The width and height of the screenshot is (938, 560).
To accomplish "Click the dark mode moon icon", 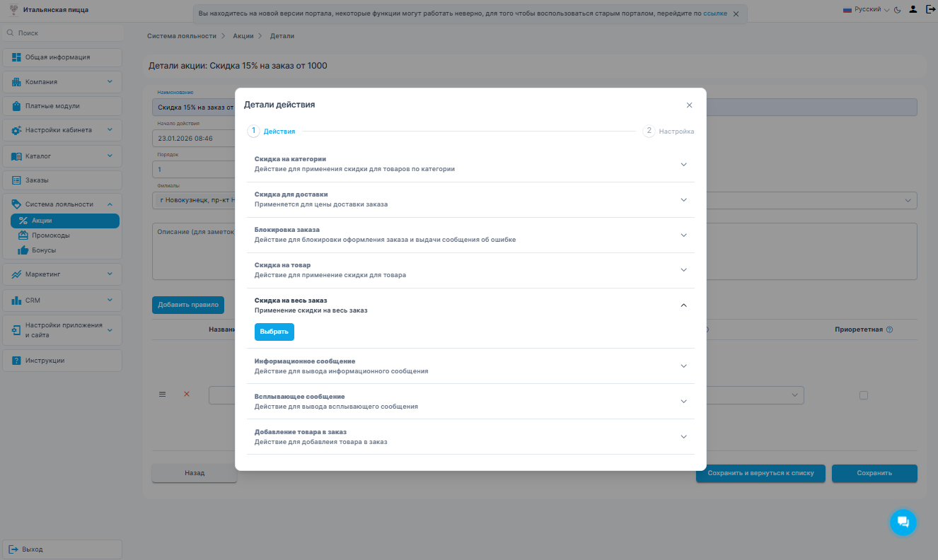I will coord(897,10).
